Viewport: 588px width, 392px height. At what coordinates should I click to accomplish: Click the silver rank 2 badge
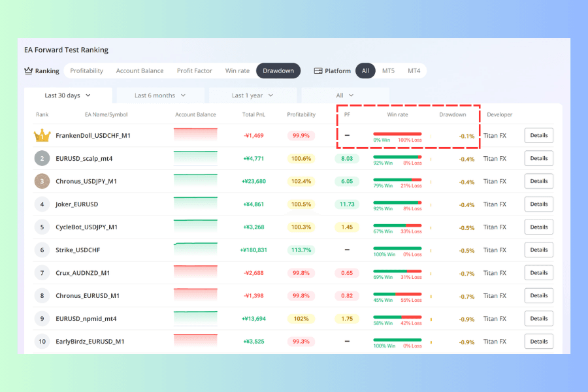click(42, 158)
